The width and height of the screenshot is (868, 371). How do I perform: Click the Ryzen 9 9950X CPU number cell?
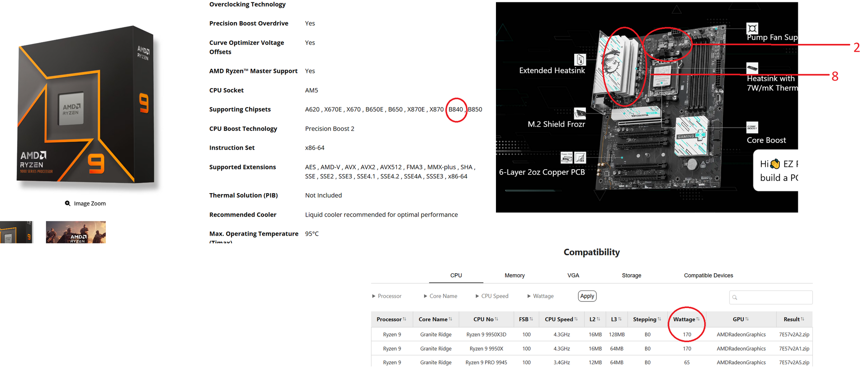(x=486, y=349)
